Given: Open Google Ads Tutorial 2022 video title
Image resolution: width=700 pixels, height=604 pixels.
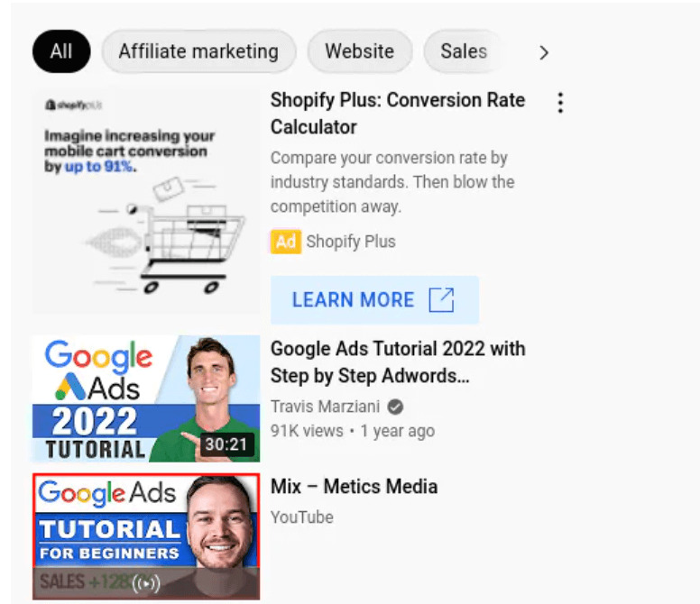Looking at the screenshot, I should point(398,362).
